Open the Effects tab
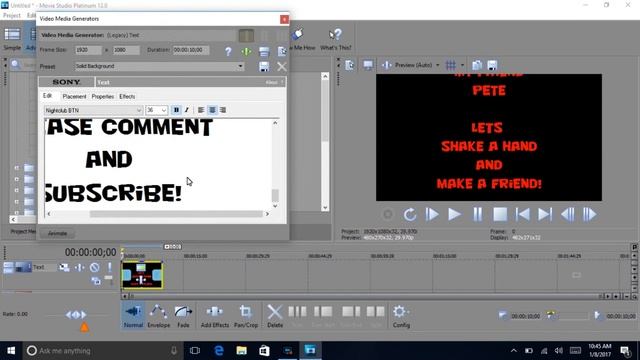 click(x=127, y=96)
